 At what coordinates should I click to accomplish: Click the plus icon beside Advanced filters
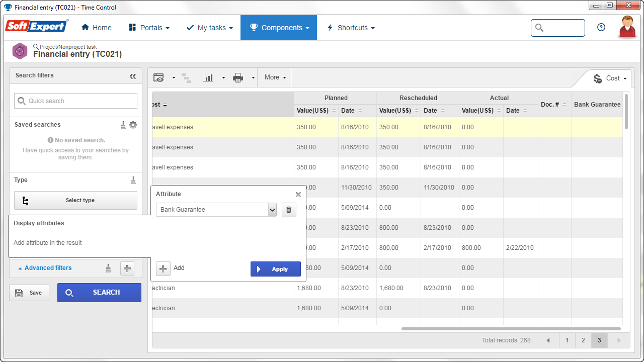pos(127,268)
